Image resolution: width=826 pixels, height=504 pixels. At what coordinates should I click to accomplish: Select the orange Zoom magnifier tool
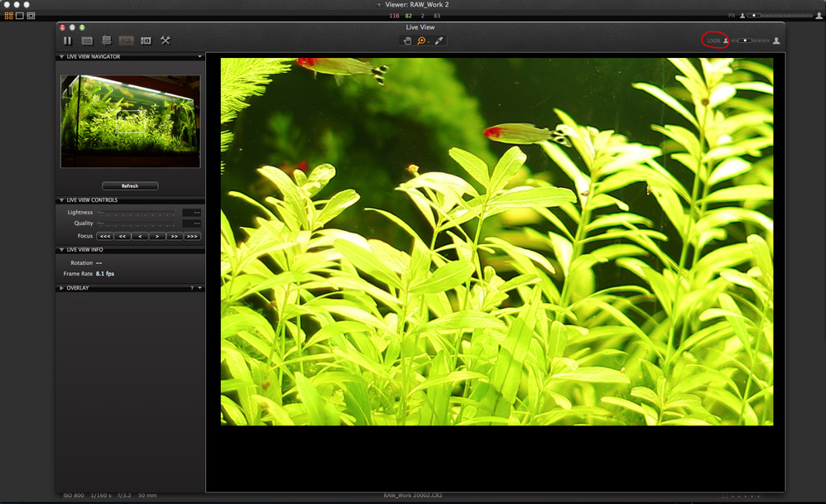point(421,41)
